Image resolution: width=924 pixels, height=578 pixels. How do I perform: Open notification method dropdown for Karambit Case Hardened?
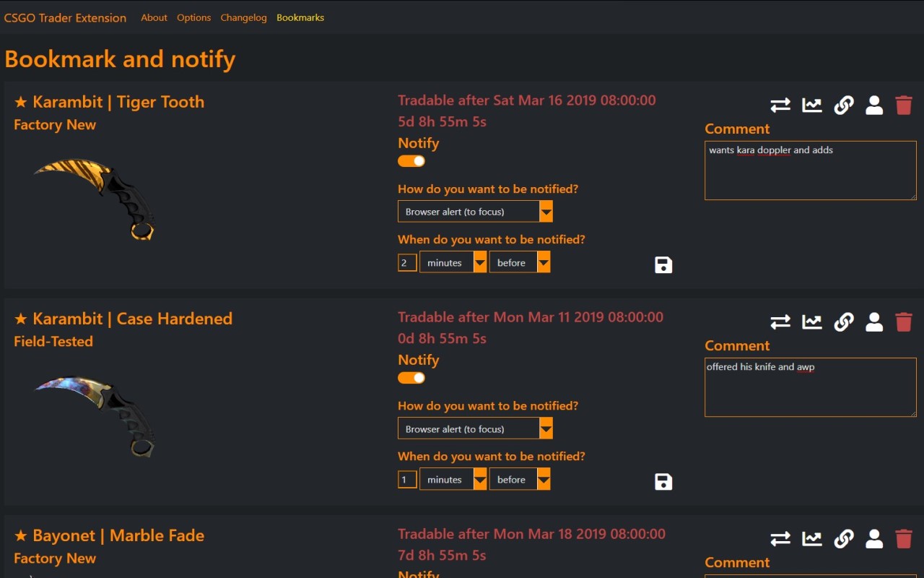475,428
